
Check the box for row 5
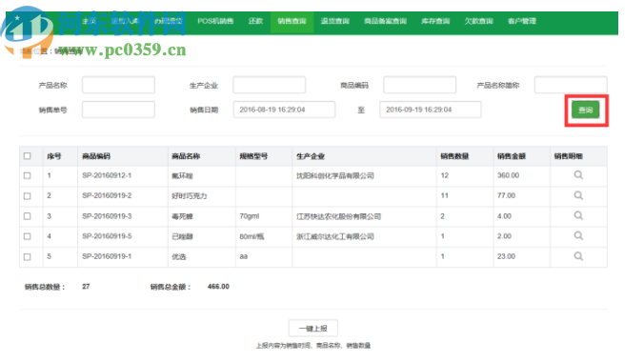[x=27, y=257]
